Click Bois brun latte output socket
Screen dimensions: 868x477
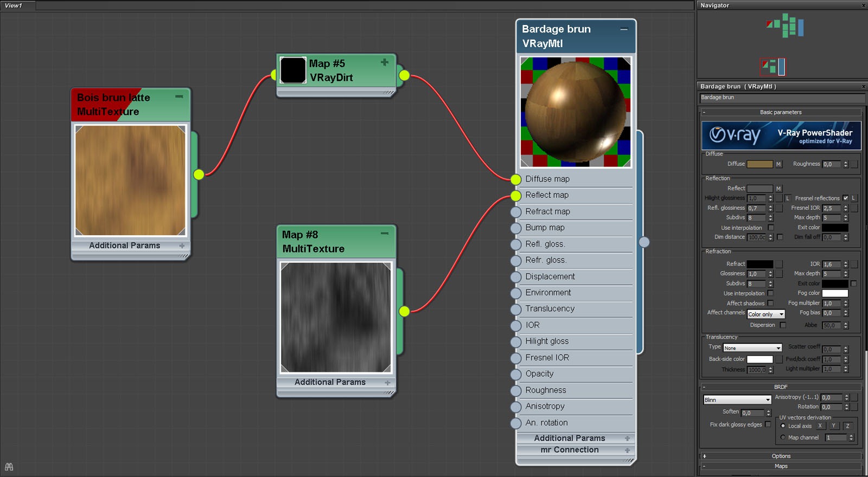tap(199, 174)
